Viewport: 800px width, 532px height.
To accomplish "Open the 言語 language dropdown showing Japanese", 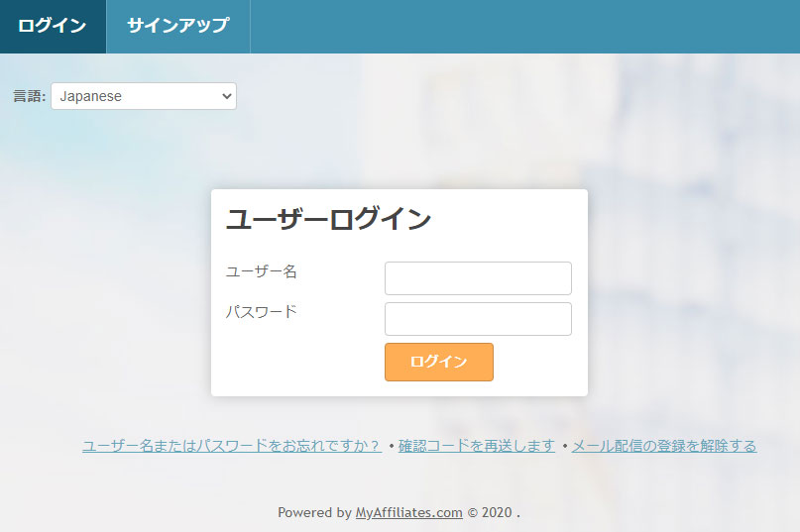I will pyautogui.click(x=144, y=96).
